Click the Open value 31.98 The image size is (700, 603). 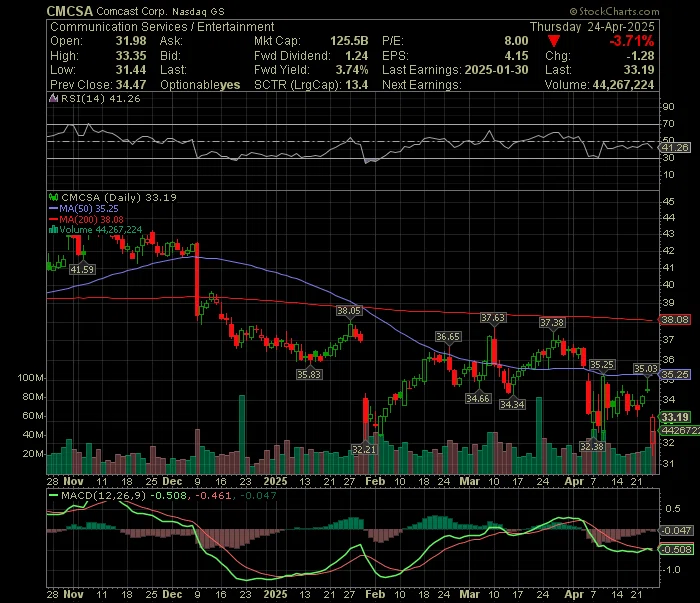[x=131, y=41]
